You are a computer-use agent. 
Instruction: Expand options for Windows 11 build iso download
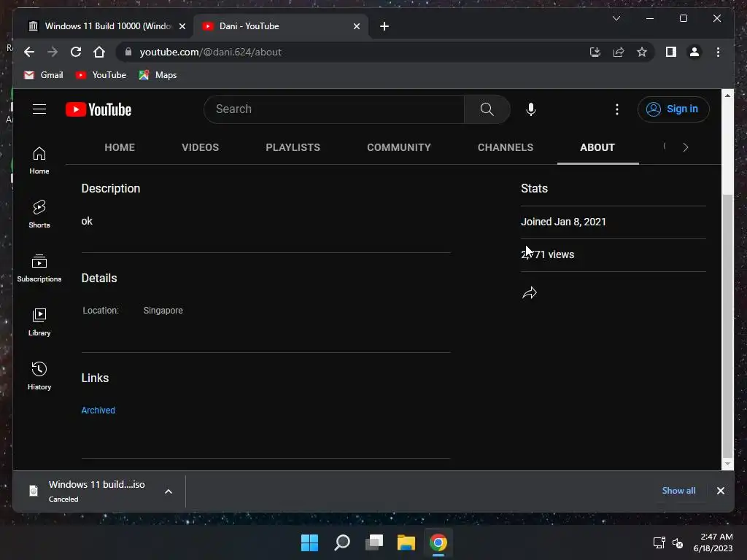click(x=169, y=491)
